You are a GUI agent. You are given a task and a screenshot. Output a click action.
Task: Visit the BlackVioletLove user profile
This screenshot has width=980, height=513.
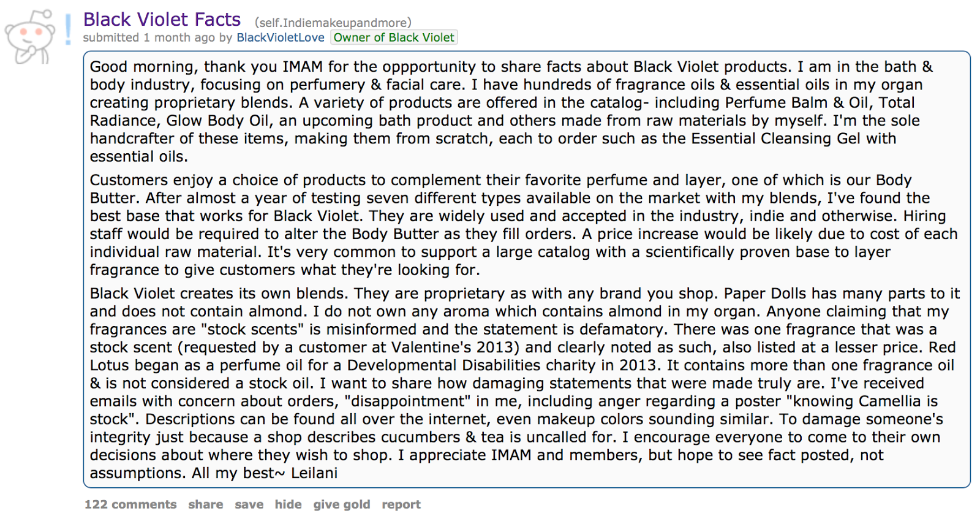281,37
